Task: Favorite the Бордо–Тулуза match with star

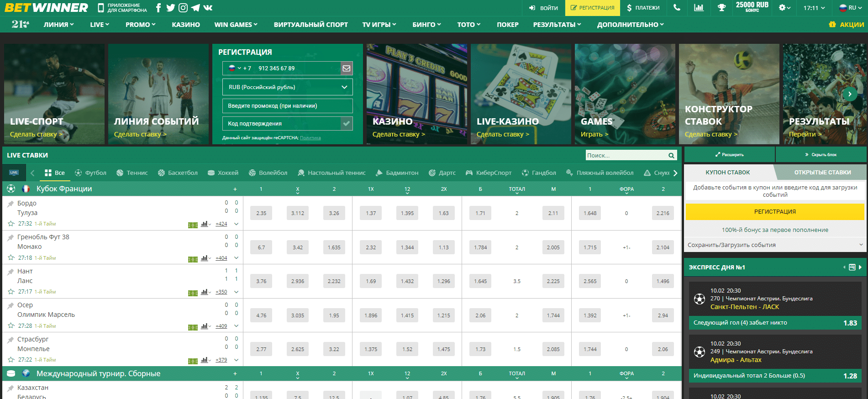Action: (x=11, y=224)
